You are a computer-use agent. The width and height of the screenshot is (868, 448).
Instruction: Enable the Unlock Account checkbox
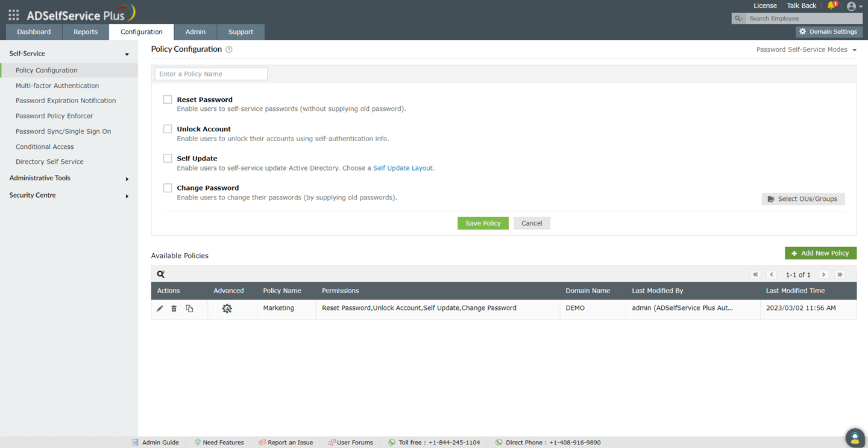(x=168, y=129)
